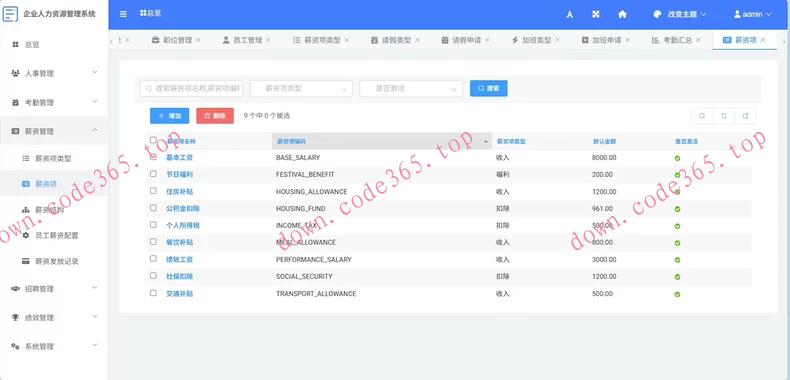Expand the 招聘管理 sidebar menu

[54, 289]
